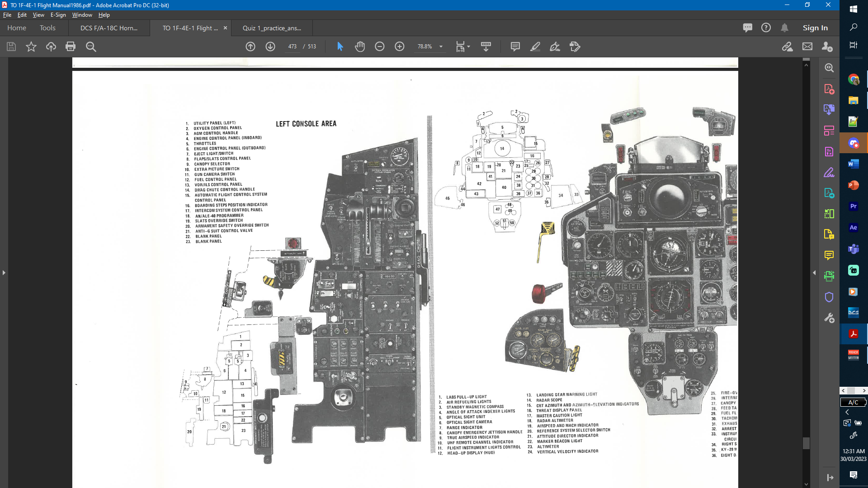The height and width of the screenshot is (488, 868).
Task: Open the zoom level dropdown
Action: (441, 47)
